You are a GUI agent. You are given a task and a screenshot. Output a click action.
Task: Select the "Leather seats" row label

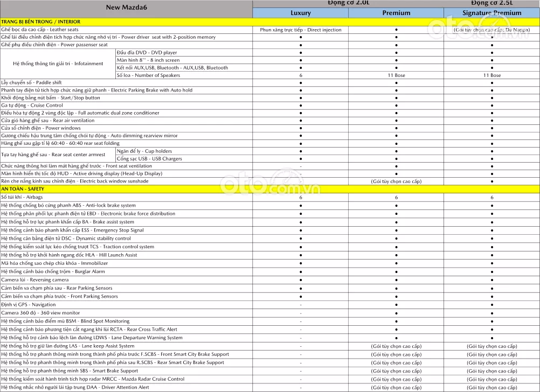[39, 30]
